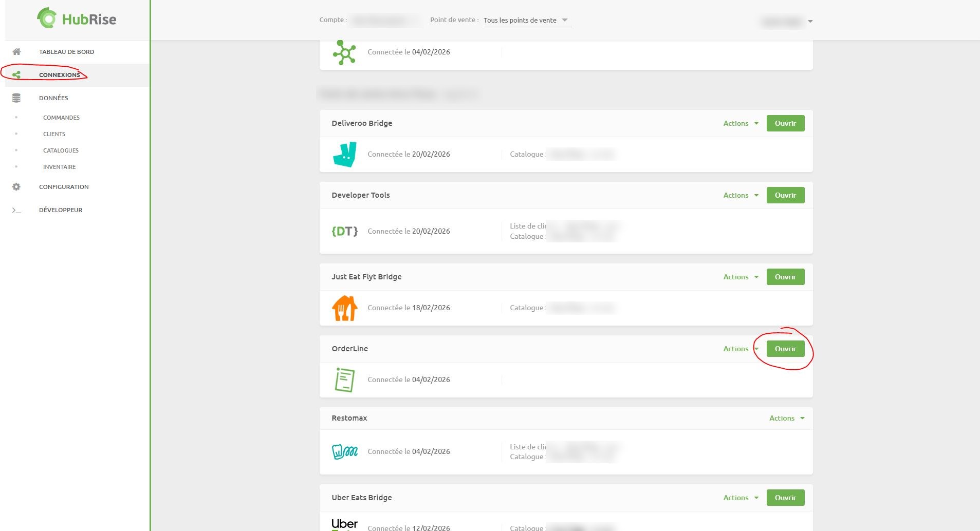980x531 pixels.
Task: Select Clients in the sidebar
Action: 54,134
